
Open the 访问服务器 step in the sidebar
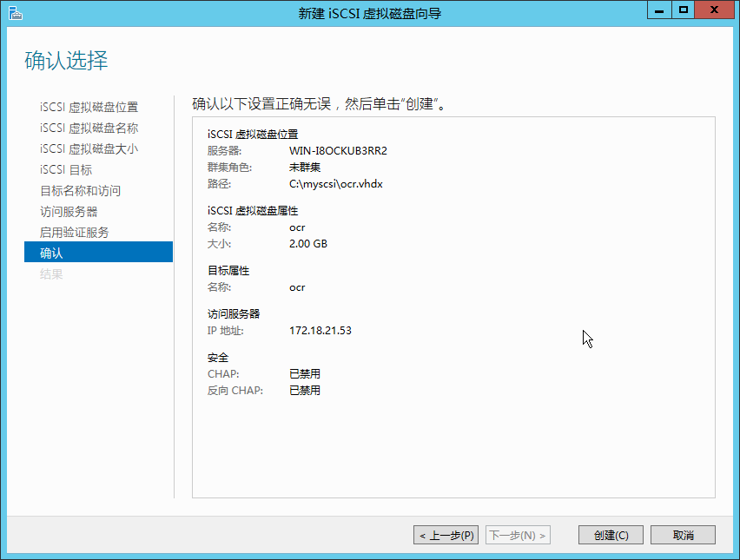[69, 211]
